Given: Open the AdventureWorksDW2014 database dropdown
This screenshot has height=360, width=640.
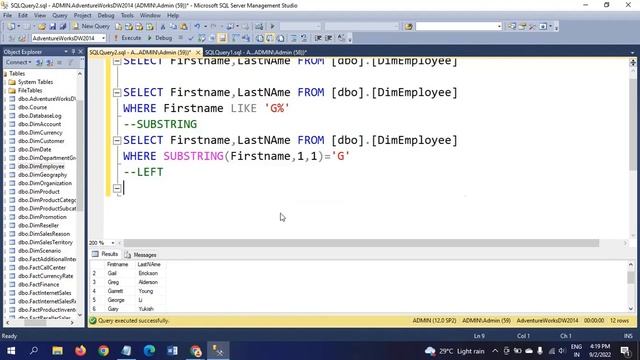Looking at the screenshot, I should click(103, 38).
